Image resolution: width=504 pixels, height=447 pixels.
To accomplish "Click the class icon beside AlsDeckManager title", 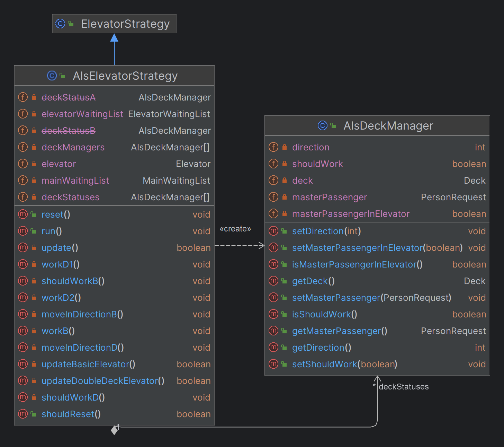I will coord(323,125).
